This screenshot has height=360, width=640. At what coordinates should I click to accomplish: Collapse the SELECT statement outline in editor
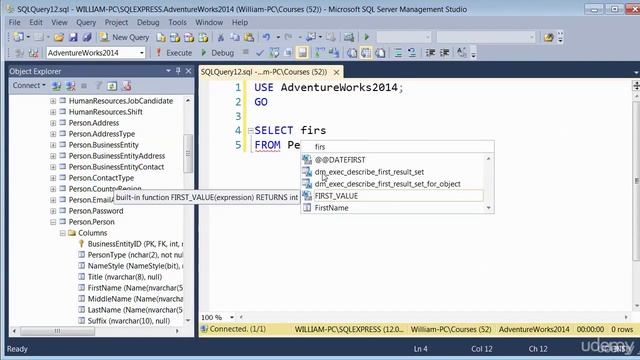[251, 131]
